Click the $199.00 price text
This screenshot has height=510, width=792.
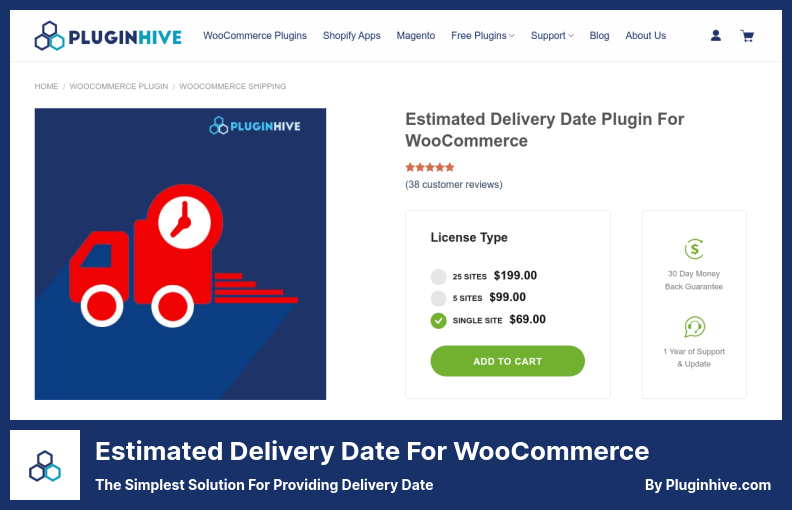click(x=515, y=275)
